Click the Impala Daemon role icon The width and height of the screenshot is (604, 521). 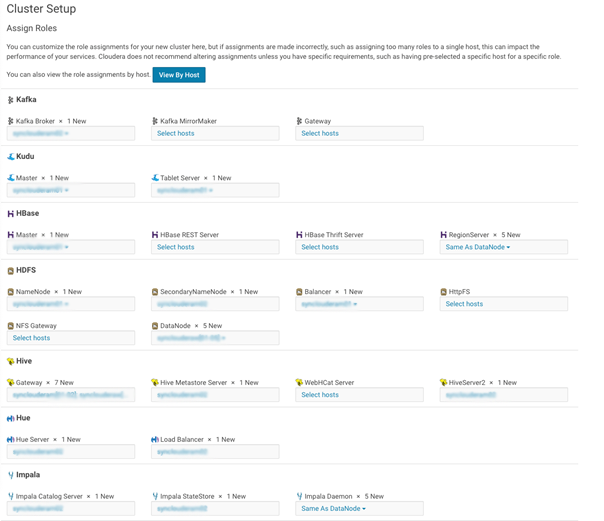300,496
